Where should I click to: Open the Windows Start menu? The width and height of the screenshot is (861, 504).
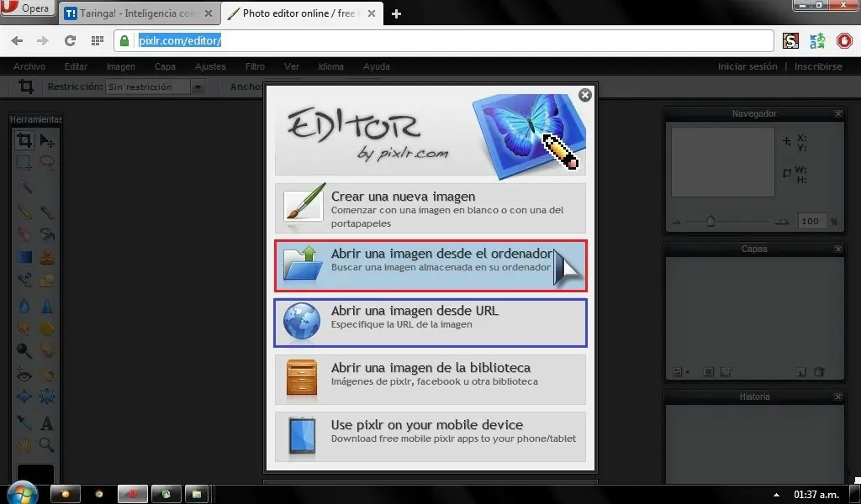(x=23, y=492)
